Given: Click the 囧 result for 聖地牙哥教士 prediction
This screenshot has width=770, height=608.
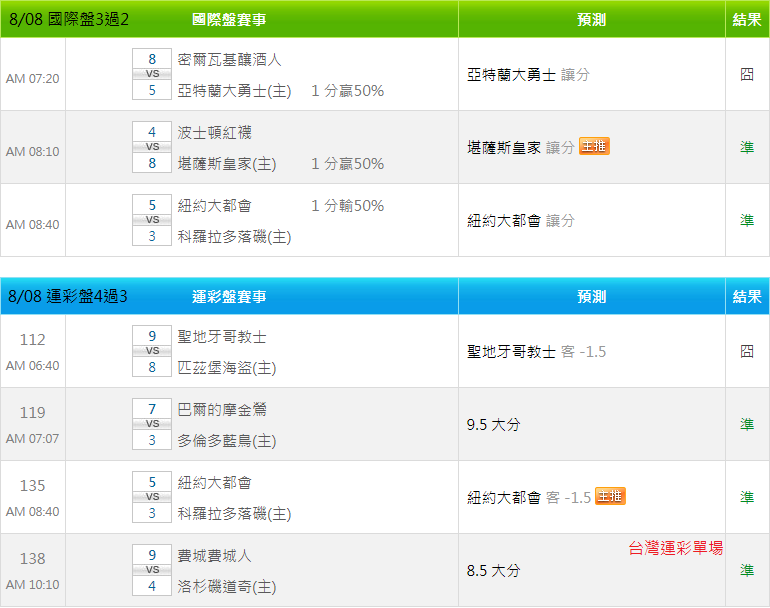Looking at the screenshot, I should [747, 352].
